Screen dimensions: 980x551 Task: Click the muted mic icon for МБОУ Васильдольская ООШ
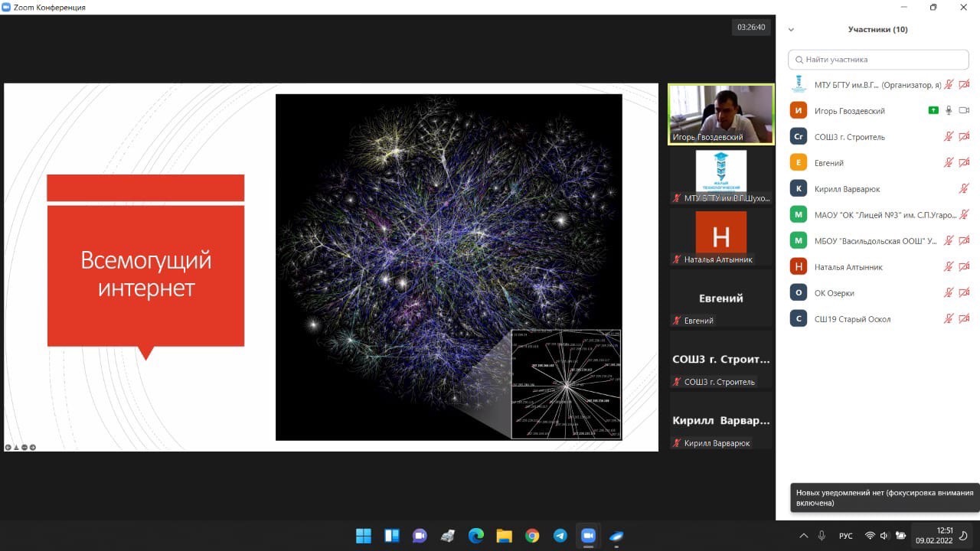(949, 240)
